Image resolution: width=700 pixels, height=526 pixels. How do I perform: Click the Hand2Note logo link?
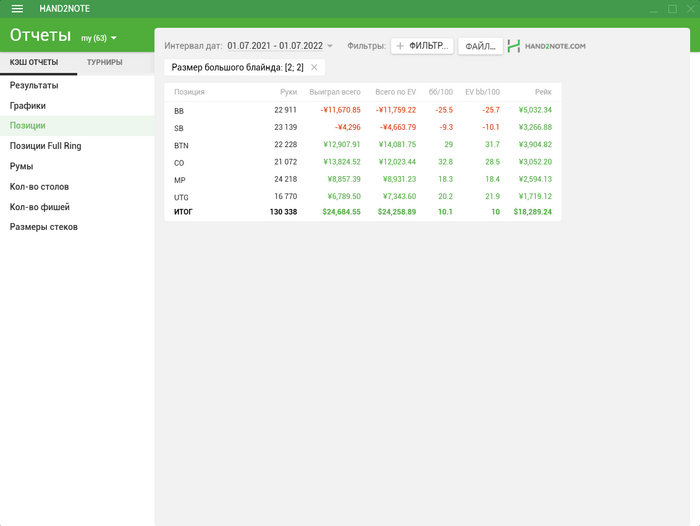point(547,46)
